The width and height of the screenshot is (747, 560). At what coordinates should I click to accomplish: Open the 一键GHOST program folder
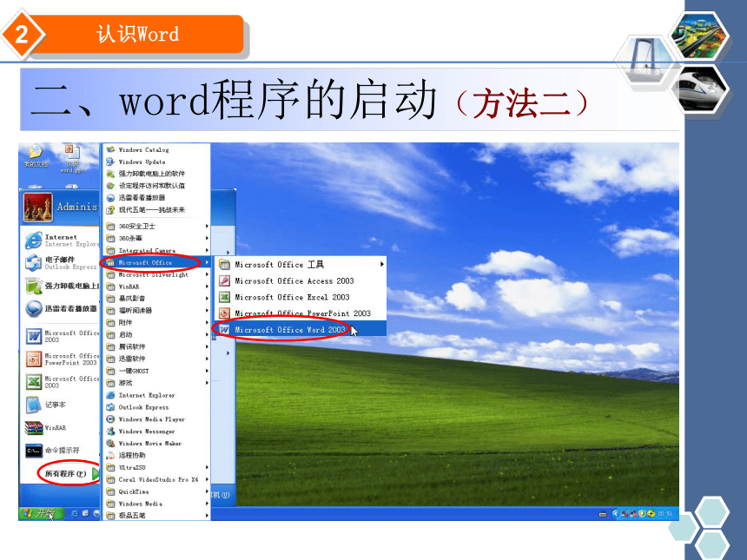[x=156, y=371]
